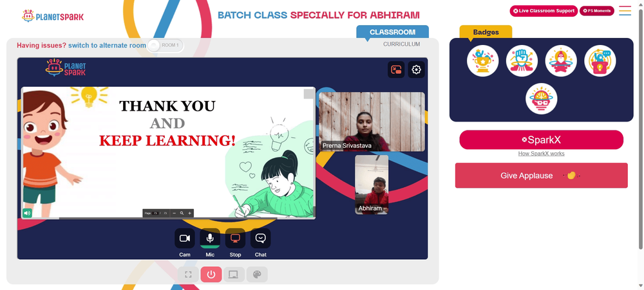Switch to the CLASSROOM tab

392,32
